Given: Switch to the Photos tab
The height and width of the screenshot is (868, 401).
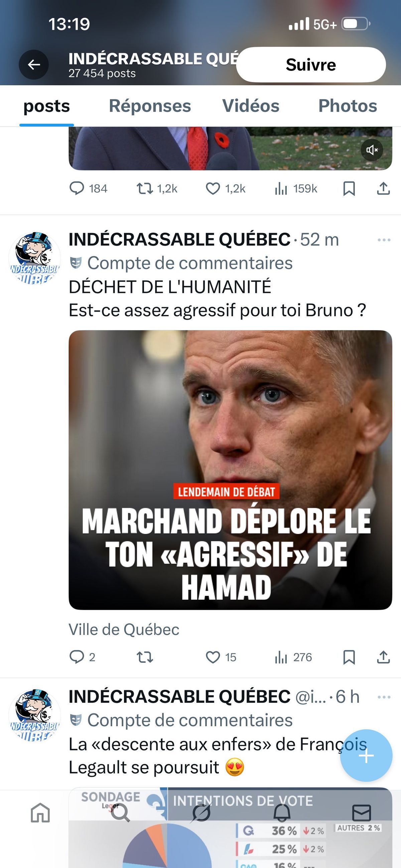Looking at the screenshot, I should pyautogui.click(x=347, y=106).
